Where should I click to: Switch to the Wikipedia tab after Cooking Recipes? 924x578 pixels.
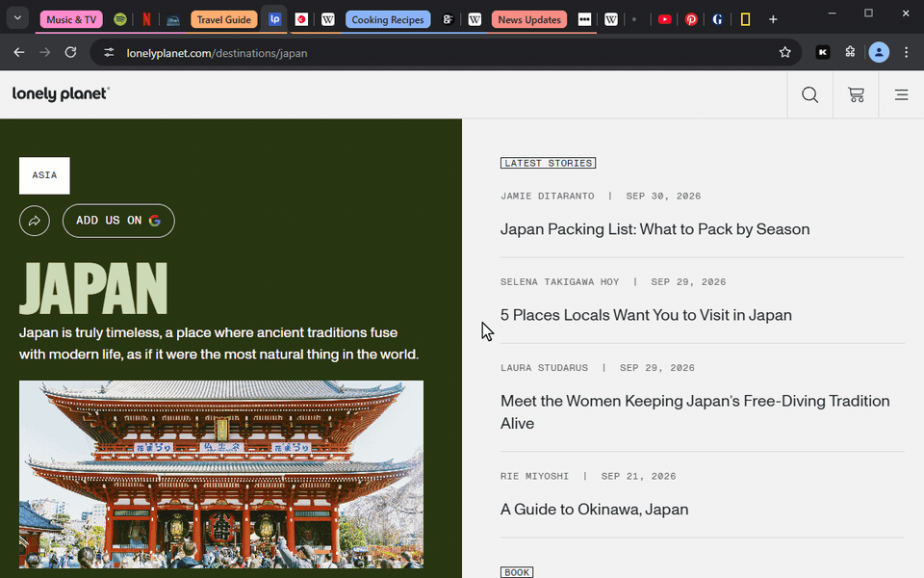[x=475, y=19]
